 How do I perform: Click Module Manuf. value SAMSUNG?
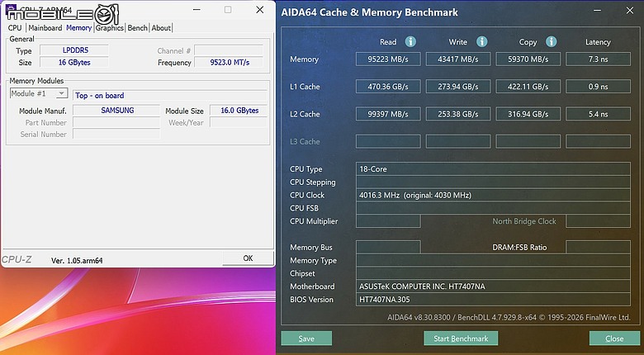pyautogui.click(x=116, y=111)
